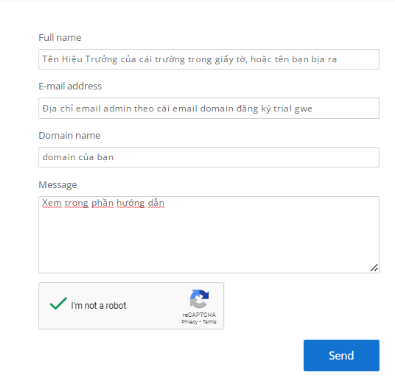Open the reCAPTCHA Privacy link
The width and height of the screenshot is (395, 384).
(189, 322)
